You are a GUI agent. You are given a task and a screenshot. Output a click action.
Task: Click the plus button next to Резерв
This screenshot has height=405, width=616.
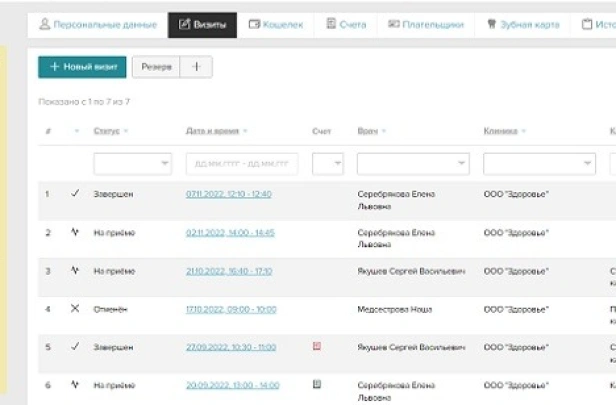(196, 67)
